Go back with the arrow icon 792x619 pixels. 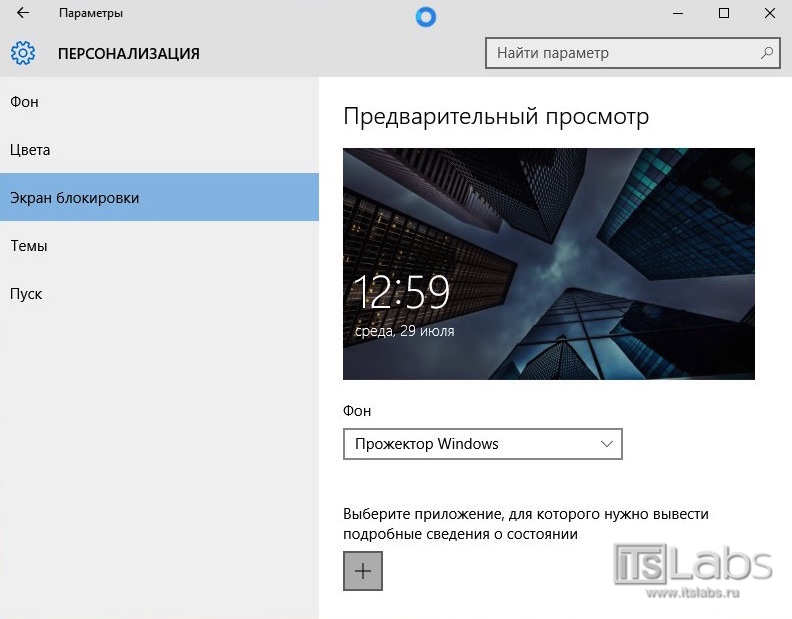pos(23,13)
